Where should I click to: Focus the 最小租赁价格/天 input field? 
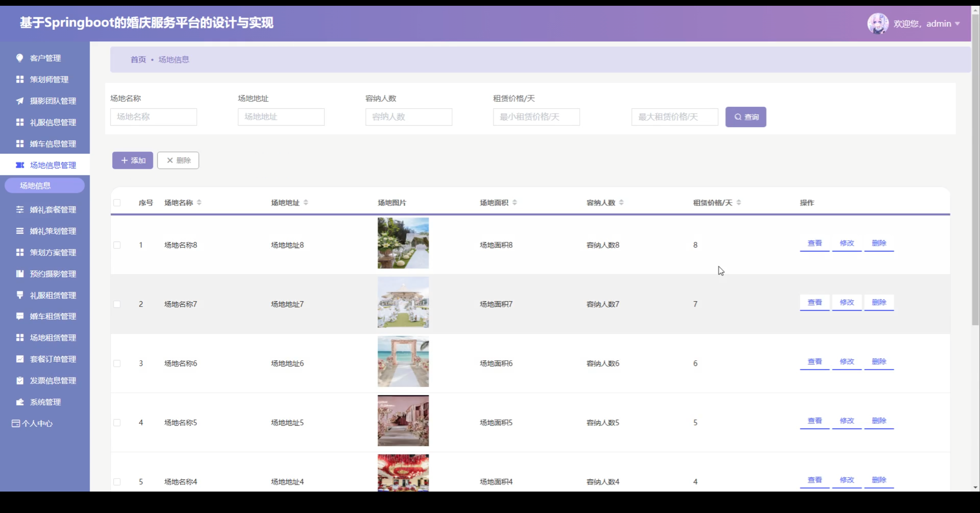tap(536, 117)
